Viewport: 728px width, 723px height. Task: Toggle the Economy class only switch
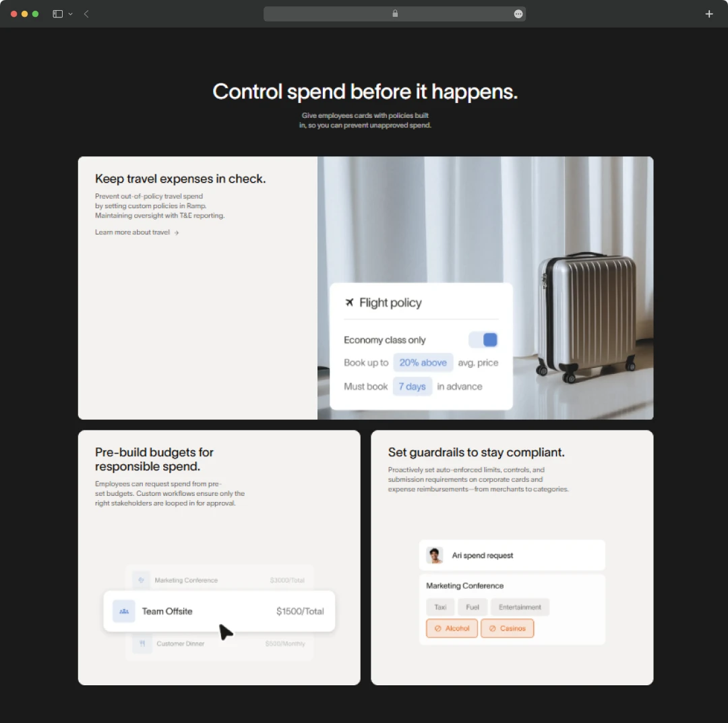point(483,340)
